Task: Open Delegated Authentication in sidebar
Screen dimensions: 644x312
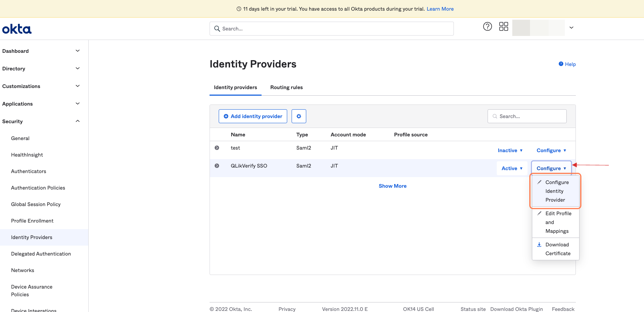Action: [41, 254]
